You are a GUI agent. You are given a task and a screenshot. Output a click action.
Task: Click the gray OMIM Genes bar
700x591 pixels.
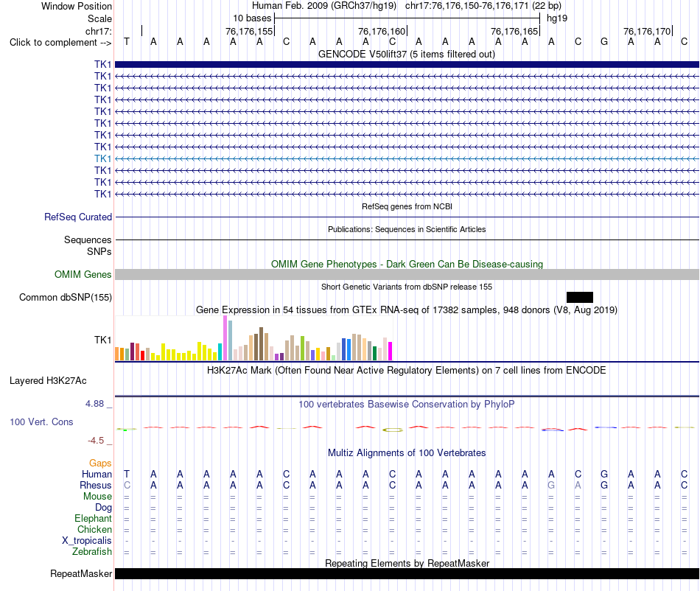point(407,275)
